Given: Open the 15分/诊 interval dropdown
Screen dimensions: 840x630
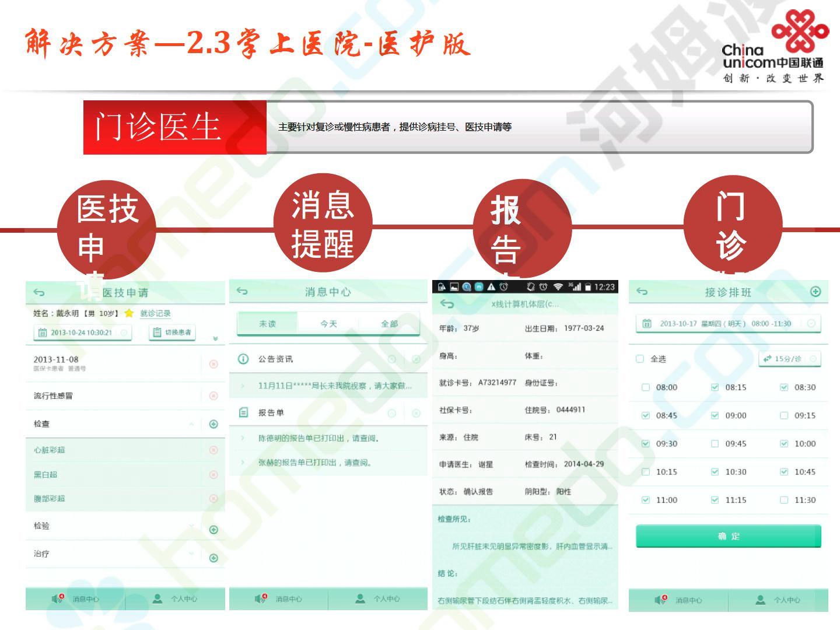Looking at the screenshot, I should pyautogui.click(x=790, y=359).
